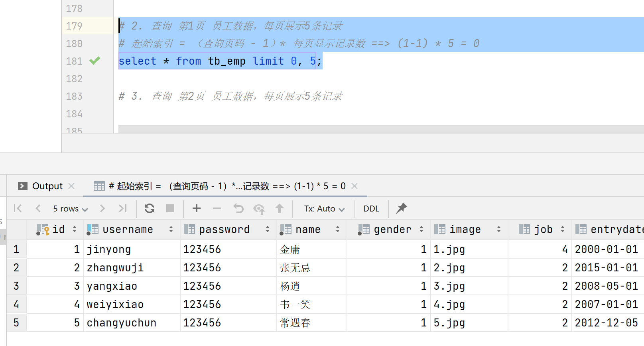Select the yangxiao username cell
Viewport: 644px width, 346px height.
[x=132, y=286]
